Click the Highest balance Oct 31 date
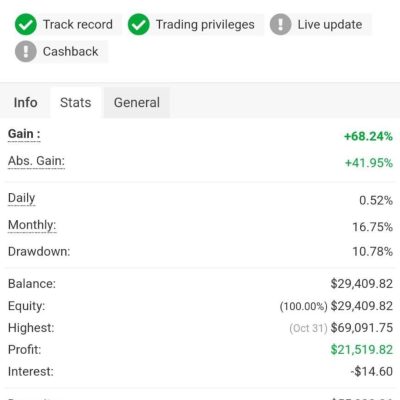This screenshot has width=400, height=400. (x=308, y=328)
